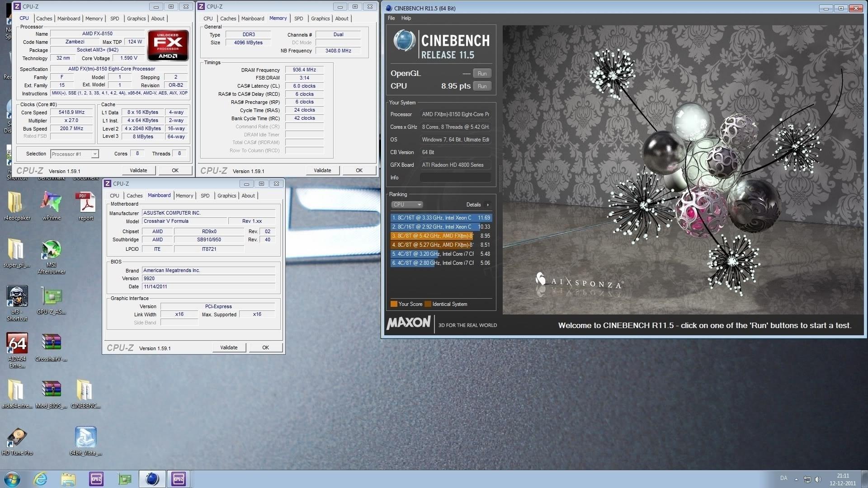Open CrosshairV archive icon

click(x=51, y=347)
